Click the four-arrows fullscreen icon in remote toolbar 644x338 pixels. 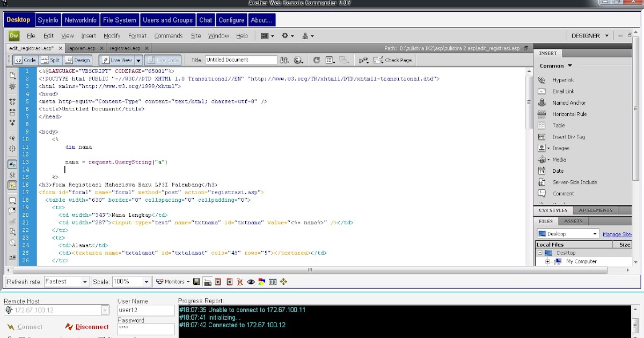click(x=284, y=282)
